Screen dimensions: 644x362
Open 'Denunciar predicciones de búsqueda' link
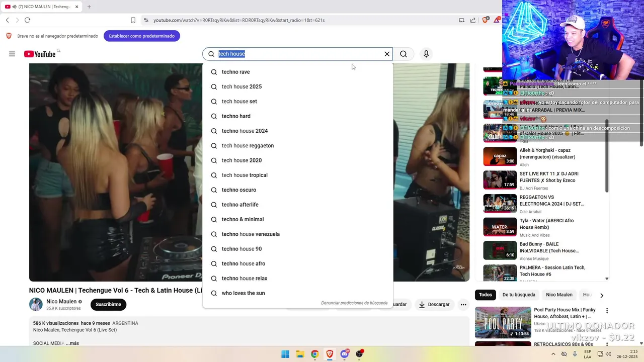(x=354, y=303)
